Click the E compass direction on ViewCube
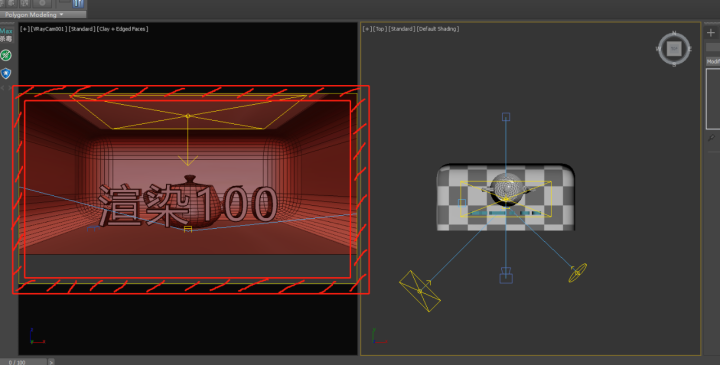The height and width of the screenshot is (365, 720). click(x=690, y=48)
